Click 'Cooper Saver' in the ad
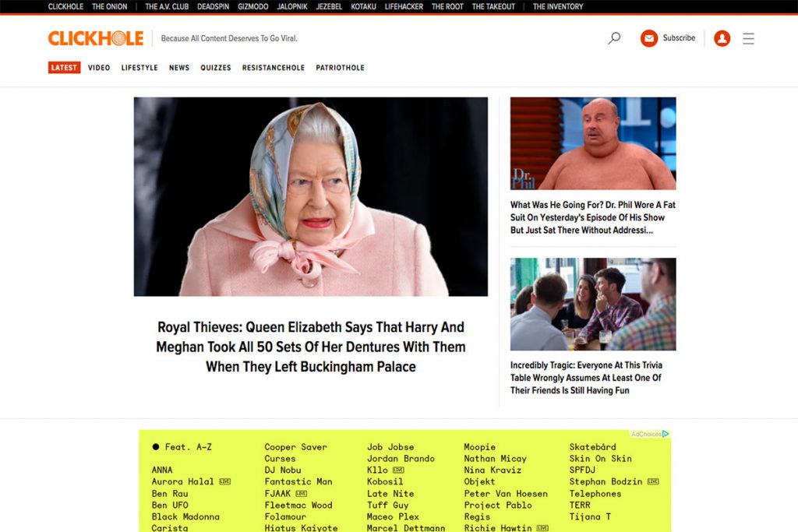This screenshot has height=532, width=798. 295,447
